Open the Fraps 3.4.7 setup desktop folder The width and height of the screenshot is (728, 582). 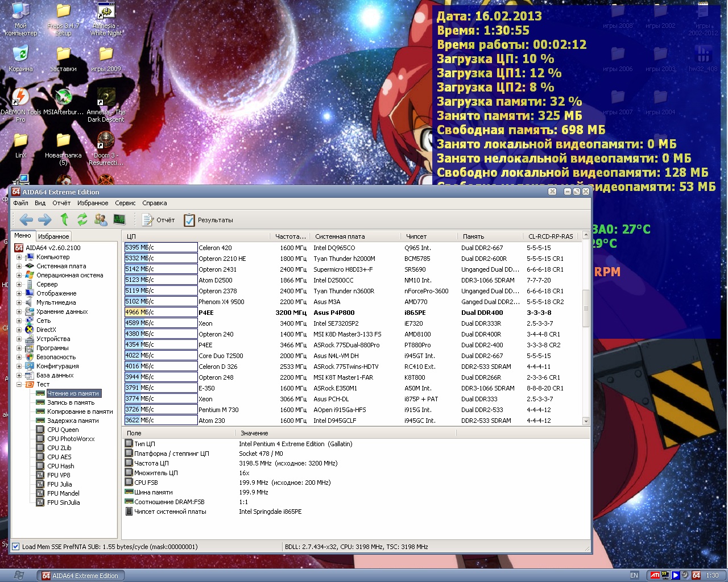point(63,20)
